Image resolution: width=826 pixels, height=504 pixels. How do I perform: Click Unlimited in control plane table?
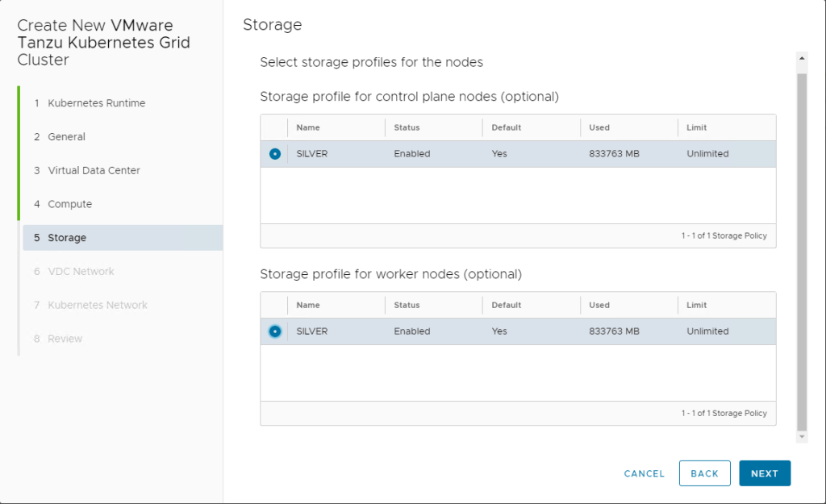707,154
